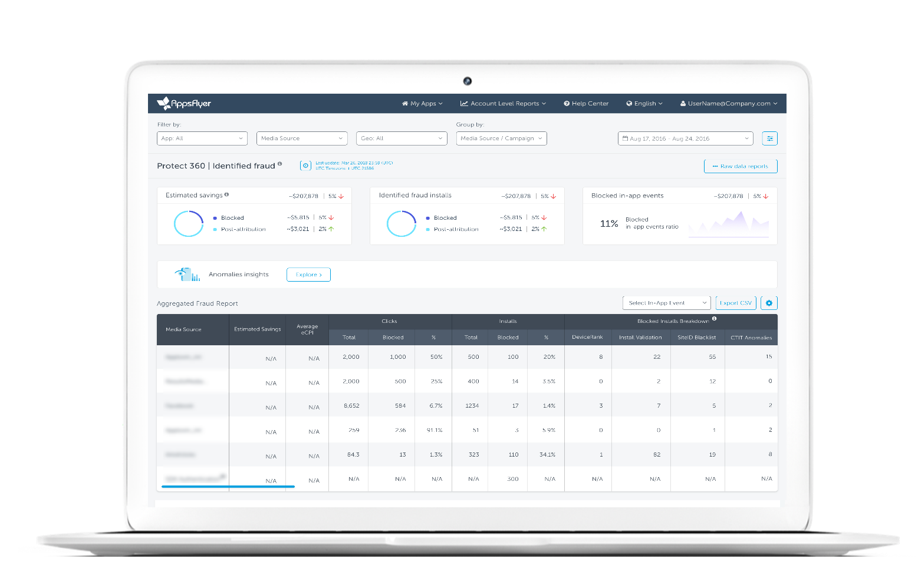Open the filter settings sliders icon
Screen dimensions: 918x588
769,138
